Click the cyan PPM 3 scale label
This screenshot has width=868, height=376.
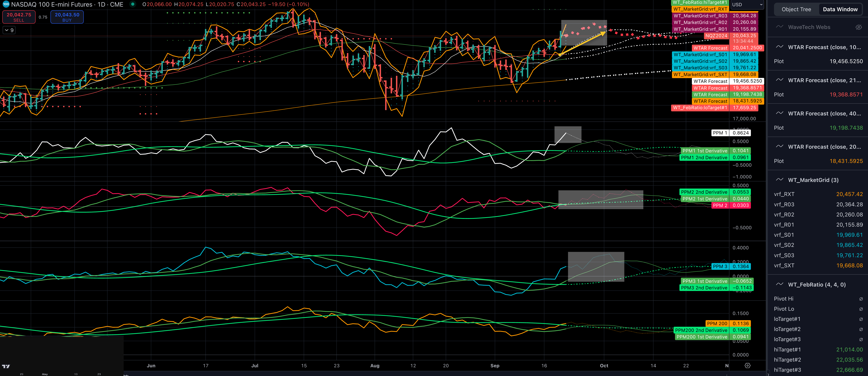(720, 266)
